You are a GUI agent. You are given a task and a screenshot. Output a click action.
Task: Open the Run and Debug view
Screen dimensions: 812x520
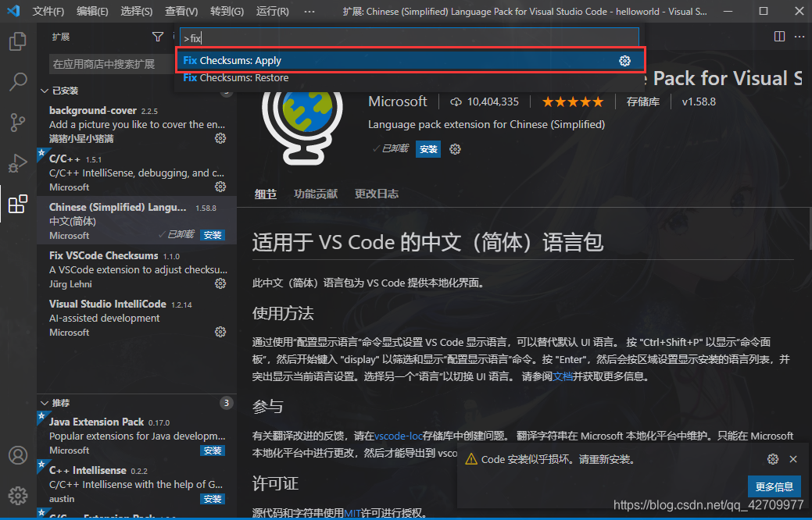pos(18,163)
